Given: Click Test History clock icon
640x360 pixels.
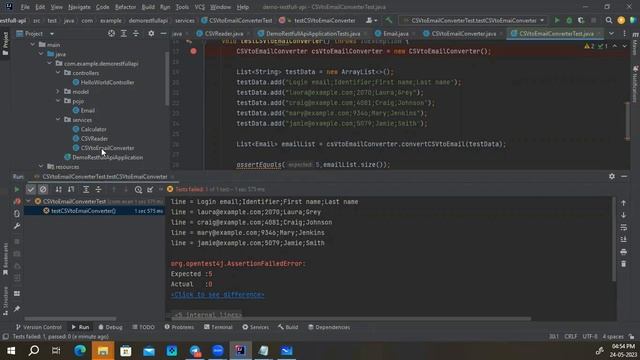Looking at the screenshot, I should coord(138,189).
